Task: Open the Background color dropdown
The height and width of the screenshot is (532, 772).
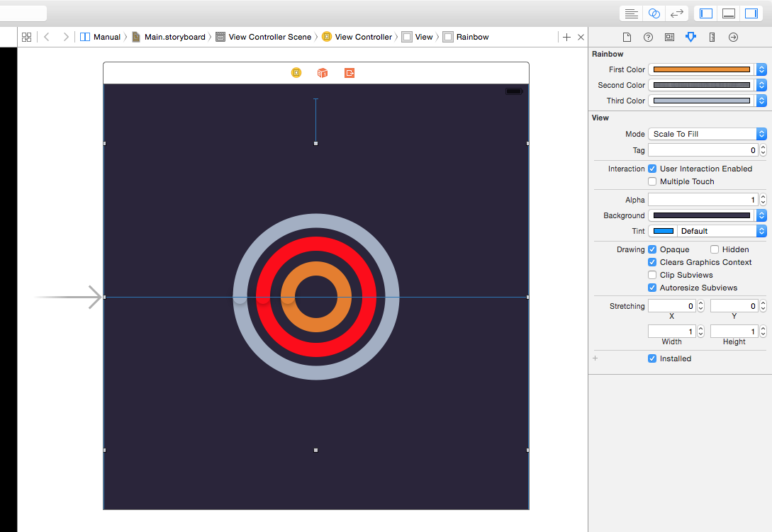Action: pyautogui.click(x=761, y=215)
